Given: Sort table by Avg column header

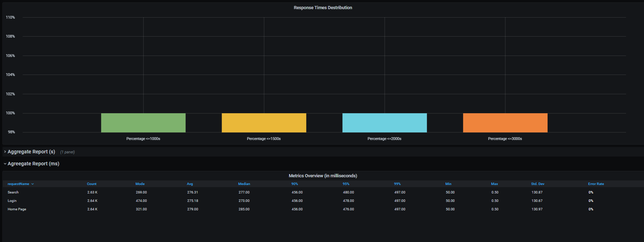Looking at the screenshot, I should (x=190, y=184).
